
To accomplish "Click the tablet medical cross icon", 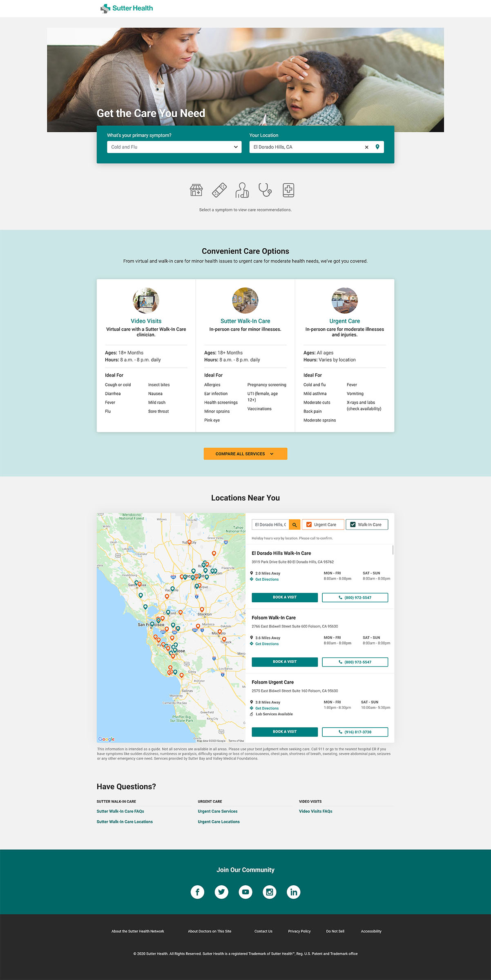I will coord(288,190).
